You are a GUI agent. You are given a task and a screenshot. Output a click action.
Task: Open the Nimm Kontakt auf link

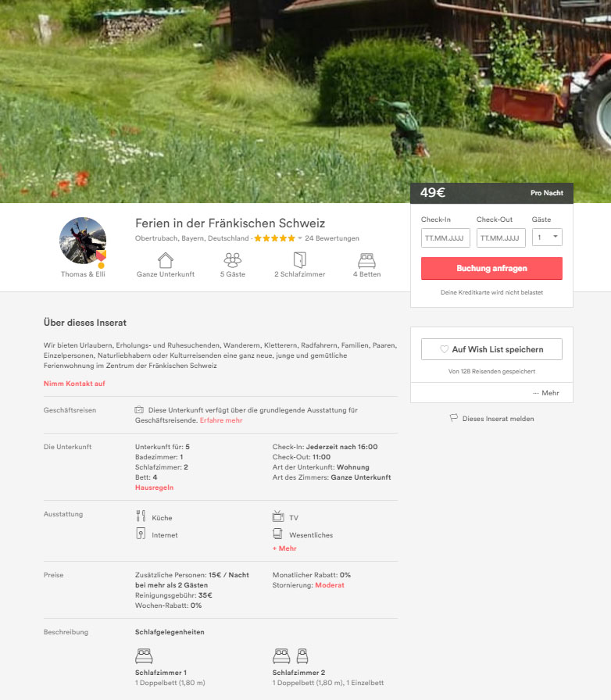pyautogui.click(x=74, y=384)
